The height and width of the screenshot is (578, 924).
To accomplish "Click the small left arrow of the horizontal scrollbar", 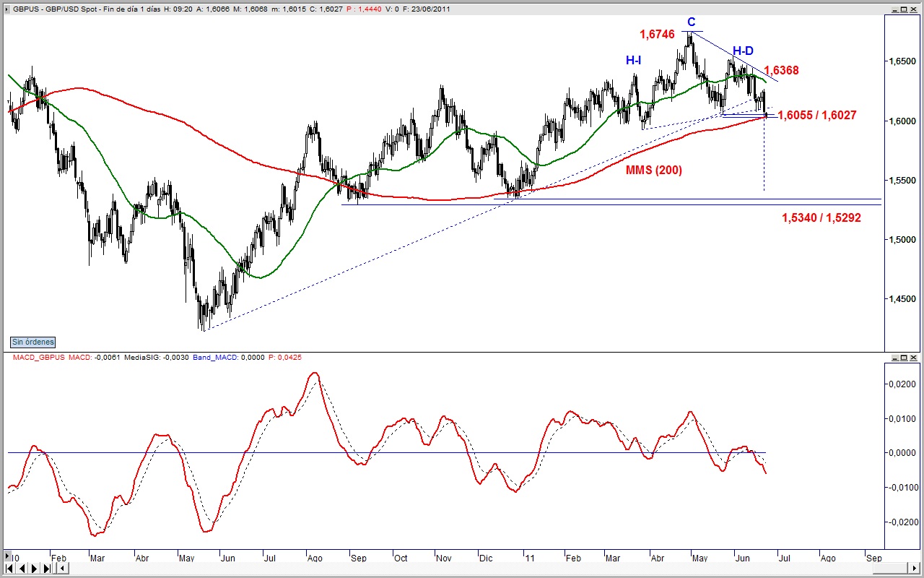I will [63, 568].
